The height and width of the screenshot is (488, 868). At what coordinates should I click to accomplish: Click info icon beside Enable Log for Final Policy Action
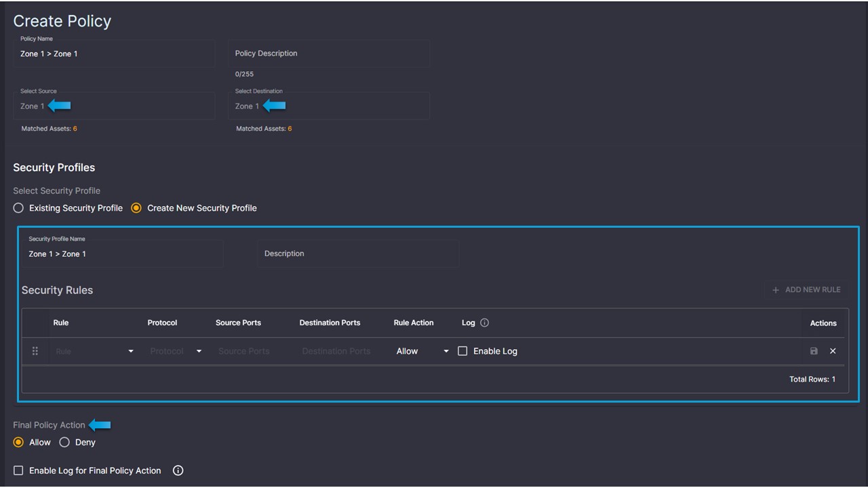click(178, 470)
